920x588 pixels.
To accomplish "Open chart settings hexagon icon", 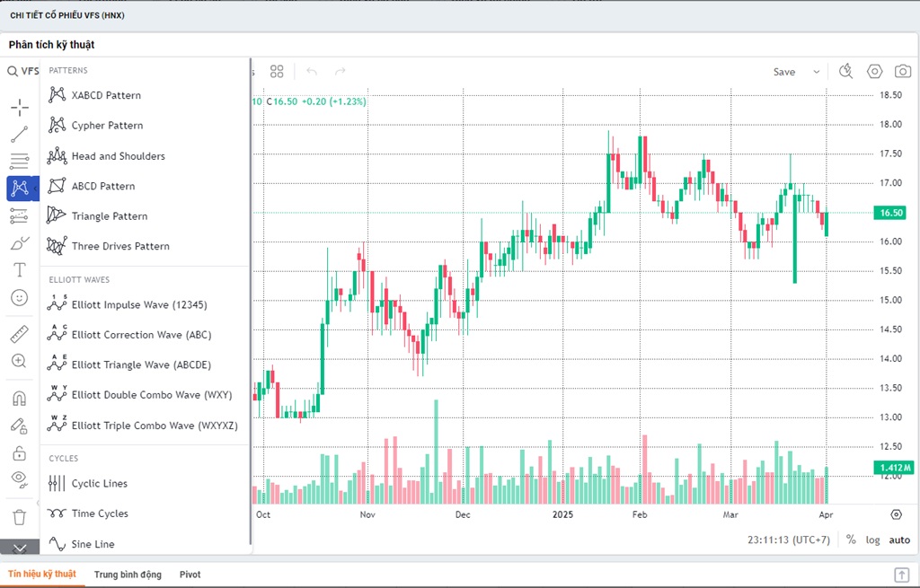I will coord(874,72).
